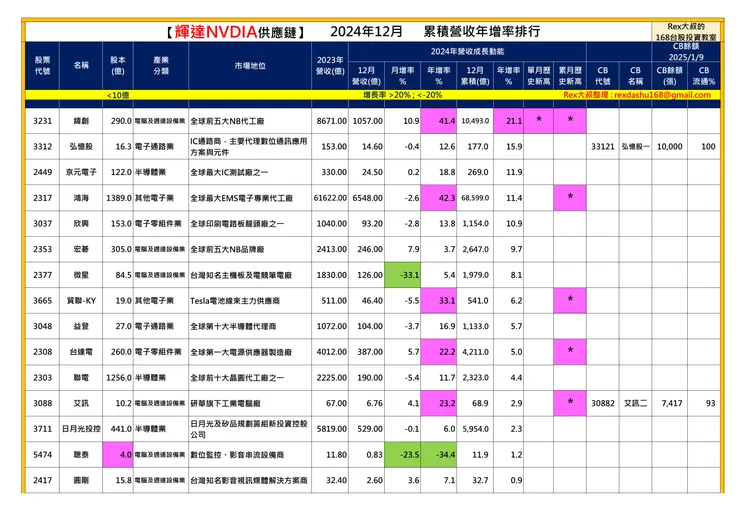Select the green -23.5 cell
The width and height of the screenshot is (740, 523).
coord(402,455)
